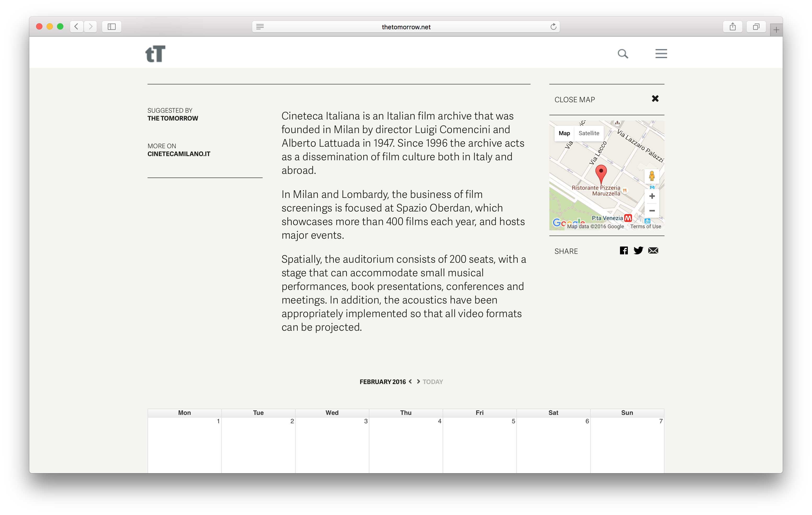812x515 pixels.
Task: Click the Street View pegman icon
Action: pos(651,176)
